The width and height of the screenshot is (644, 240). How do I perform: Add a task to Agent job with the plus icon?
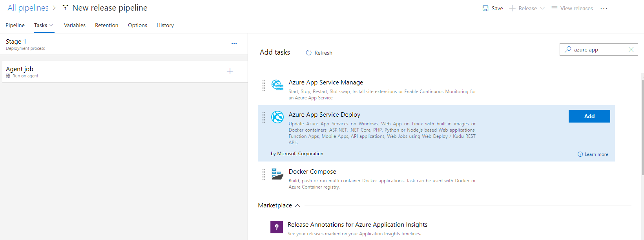[230, 71]
